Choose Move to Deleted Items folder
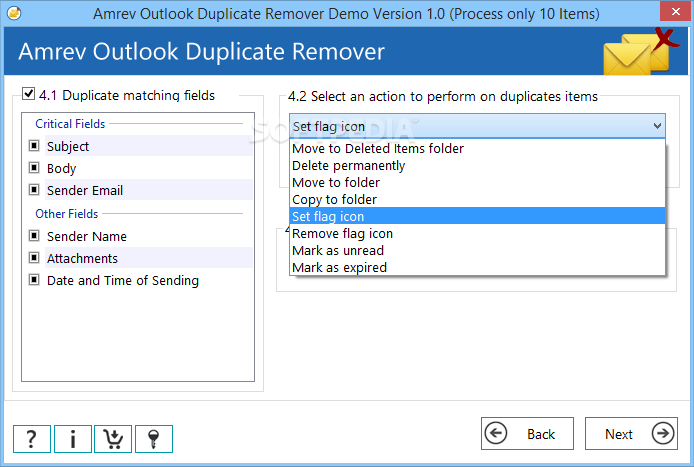 coord(478,148)
